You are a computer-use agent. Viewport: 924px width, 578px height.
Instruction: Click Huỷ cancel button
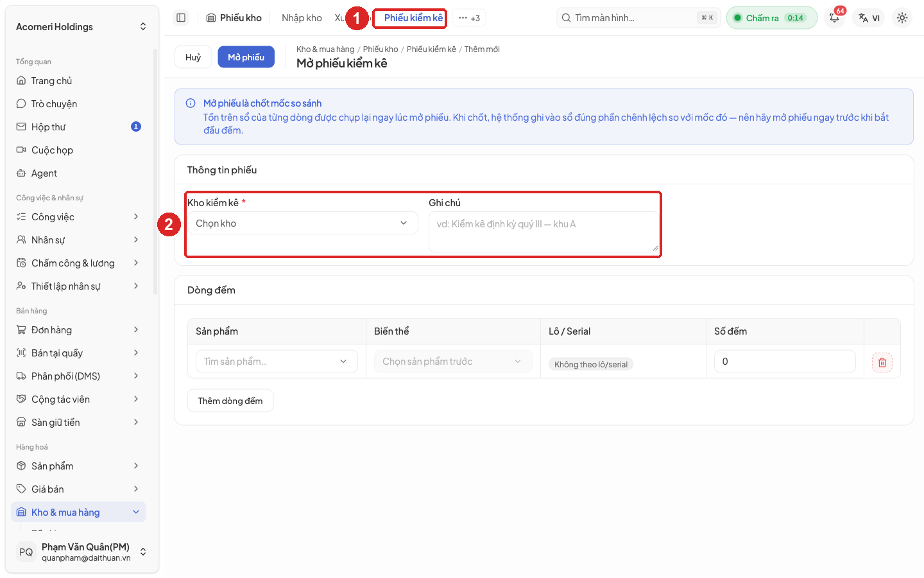(x=193, y=57)
